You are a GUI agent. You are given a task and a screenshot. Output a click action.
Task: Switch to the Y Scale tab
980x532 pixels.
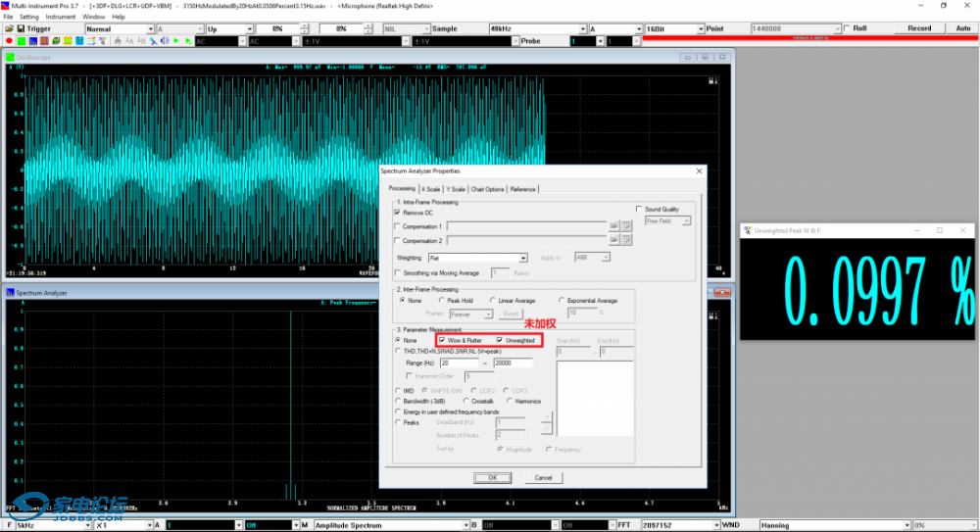coord(456,189)
